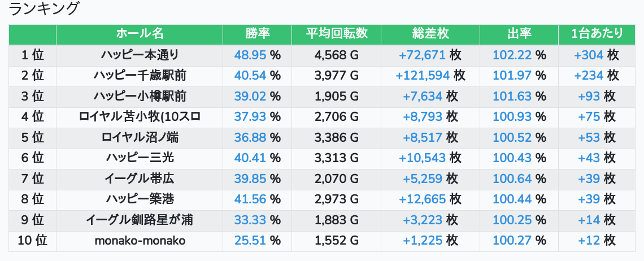Click the 48.95 win rate value
Viewport: 644px width, 261px height.
click(250, 55)
